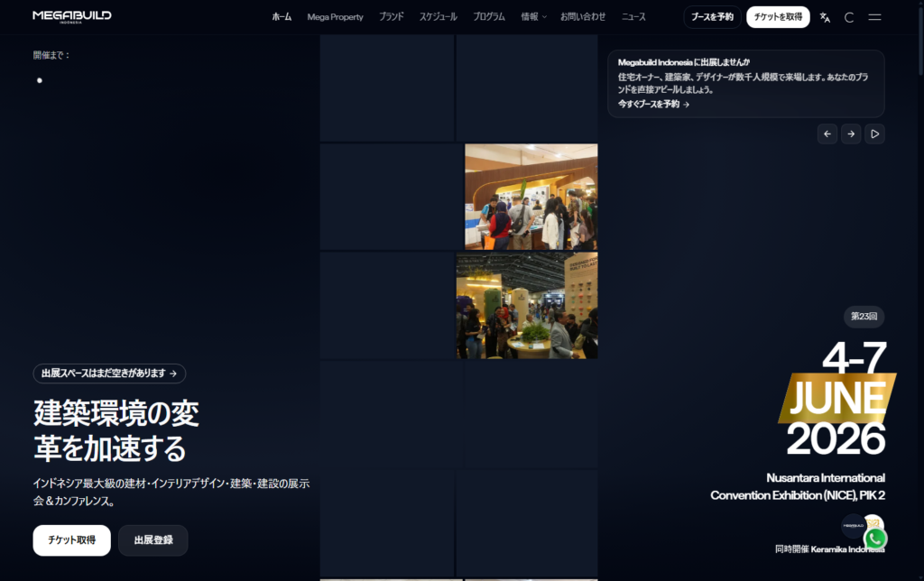Open the スケジュール navigation item
This screenshot has width=924, height=581.
pyautogui.click(x=439, y=16)
